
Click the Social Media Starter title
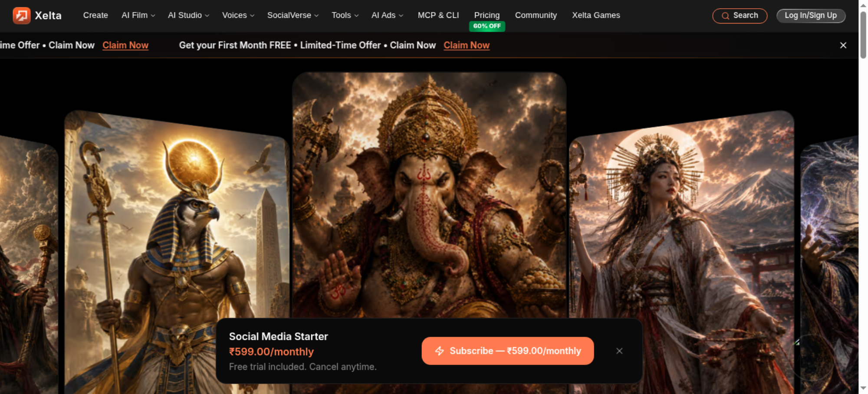pyautogui.click(x=279, y=336)
